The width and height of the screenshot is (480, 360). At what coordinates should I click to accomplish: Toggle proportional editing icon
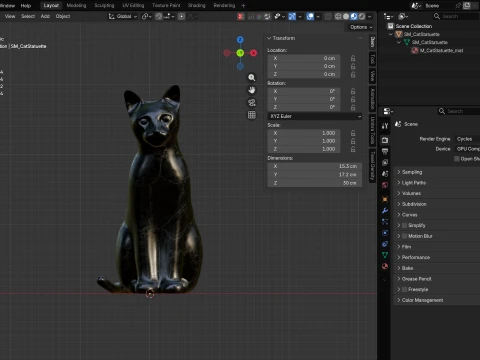tap(182, 16)
